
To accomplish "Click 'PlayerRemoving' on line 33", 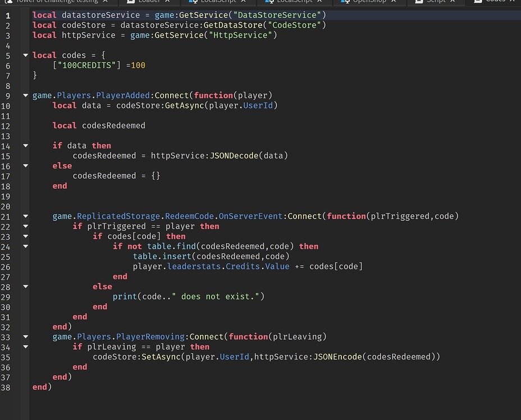I will click(x=150, y=336).
